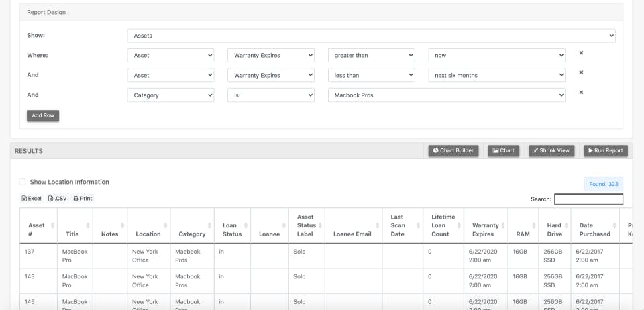644x310 pixels.
Task: Click the 'Report Design' panel header
Action: tap(321, 12)
